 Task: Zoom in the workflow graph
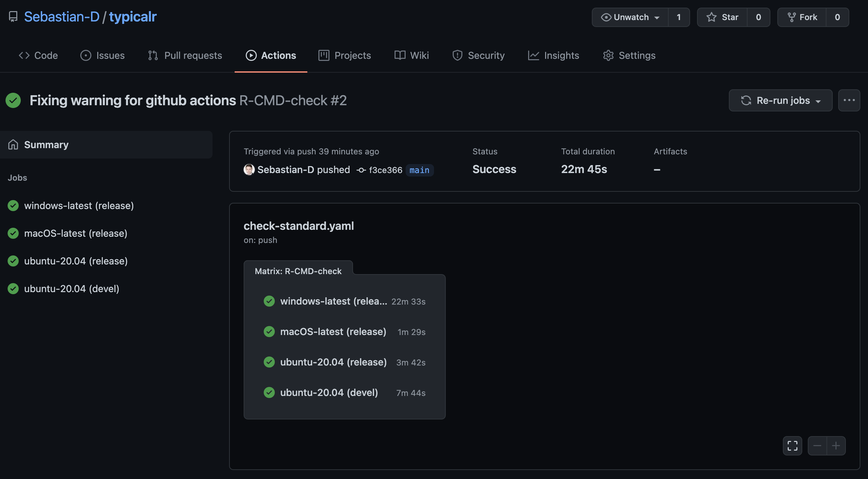click(x=836, y=446)
